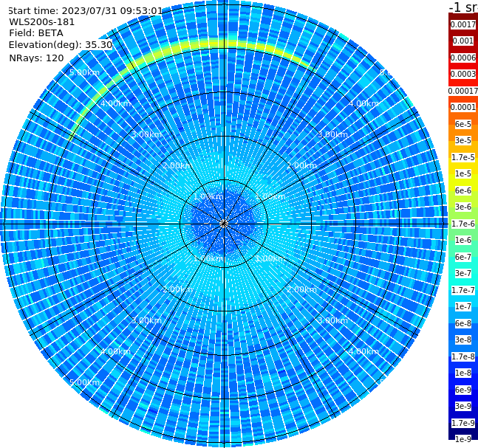Screen dimensions: 478x448
Task: Select the 1e-7 colorbar label
Action: coord(463,306)
